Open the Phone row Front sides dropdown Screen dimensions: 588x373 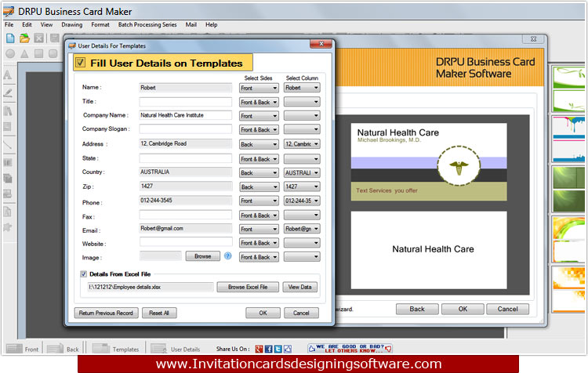(x=259, y=201)
